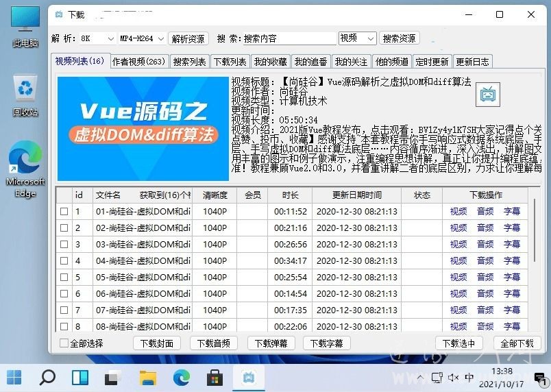
Task: Click the 下载选中 button
Action: tap(459, 343)
